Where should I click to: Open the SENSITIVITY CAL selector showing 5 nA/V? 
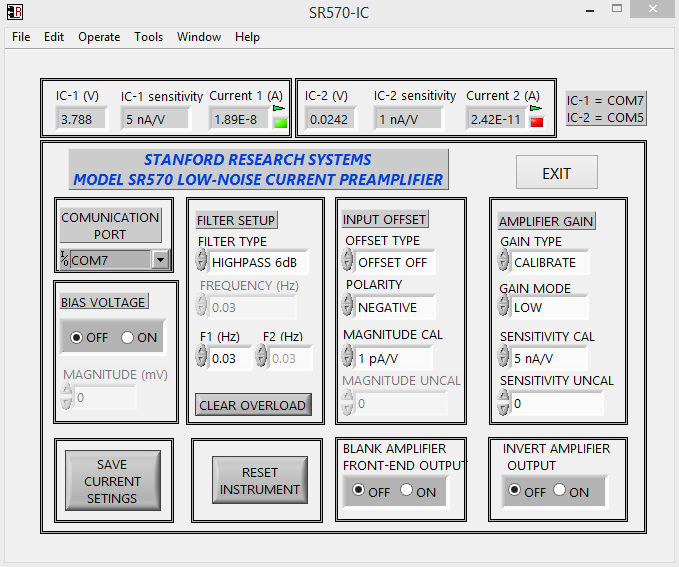tap(548, 358)
